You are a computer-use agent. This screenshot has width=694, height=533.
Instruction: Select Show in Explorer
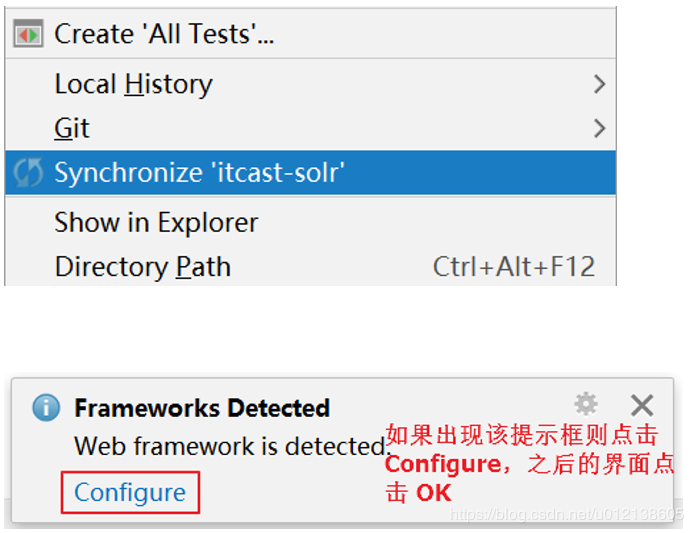[x=156, y=222]
